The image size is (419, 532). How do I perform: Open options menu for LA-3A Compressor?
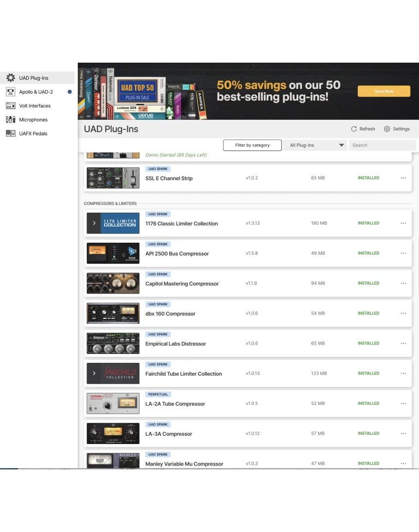pyautogui.click(x=403, y=433)
